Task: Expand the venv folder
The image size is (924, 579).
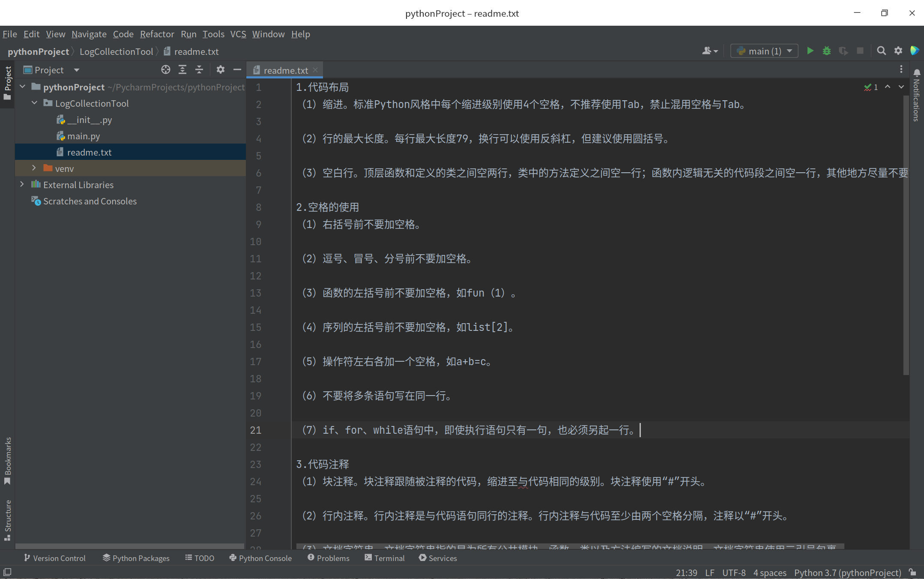Action: 34,168
